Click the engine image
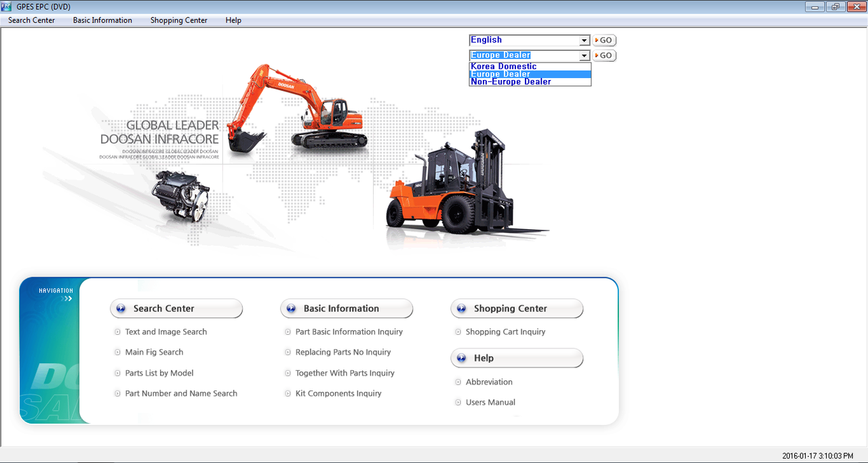This screenshot has width=868, height=463. tap(180, 197)
